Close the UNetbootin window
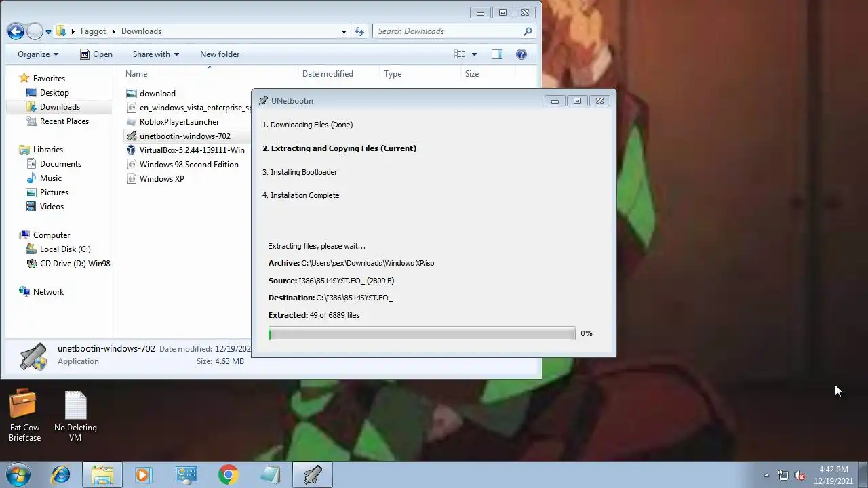This screenshot has width=868, height=488. (x=599, y=101)
